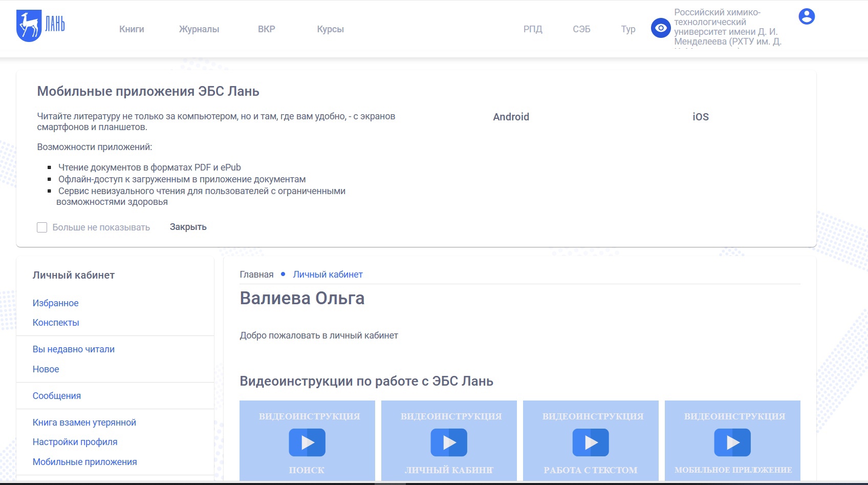Click the Мобильные приложения ЭБС Лань heading
This screenshot has height=485, width=868.
[x=148, y=91]
